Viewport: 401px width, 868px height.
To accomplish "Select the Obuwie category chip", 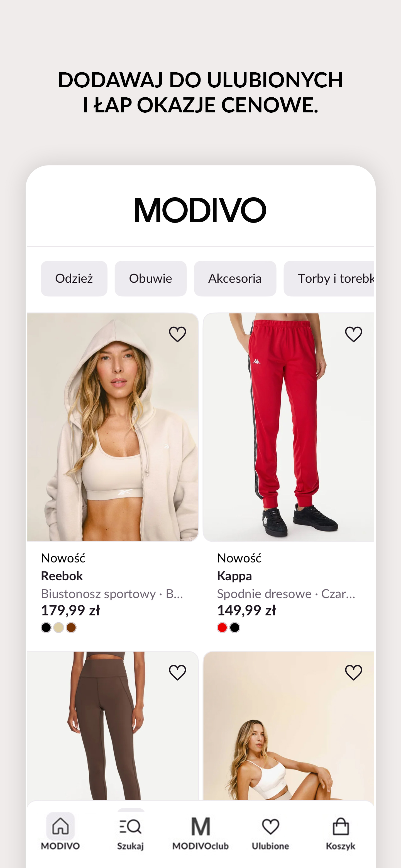I will coord(150,279).
